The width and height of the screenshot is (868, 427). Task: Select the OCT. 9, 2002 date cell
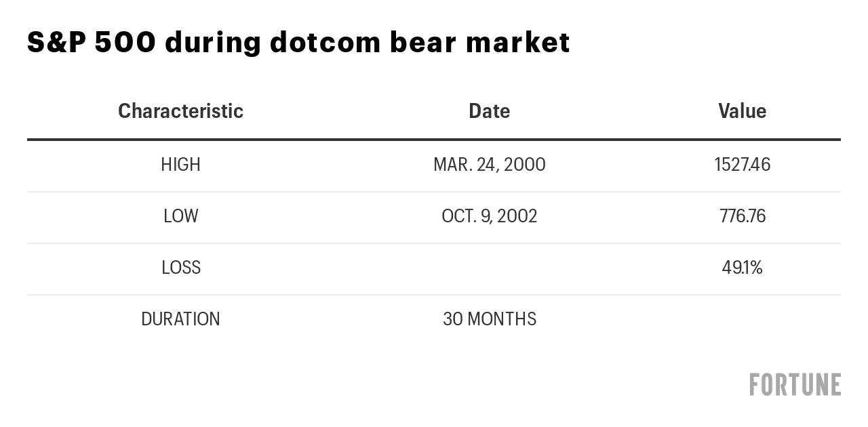[489, 216]
